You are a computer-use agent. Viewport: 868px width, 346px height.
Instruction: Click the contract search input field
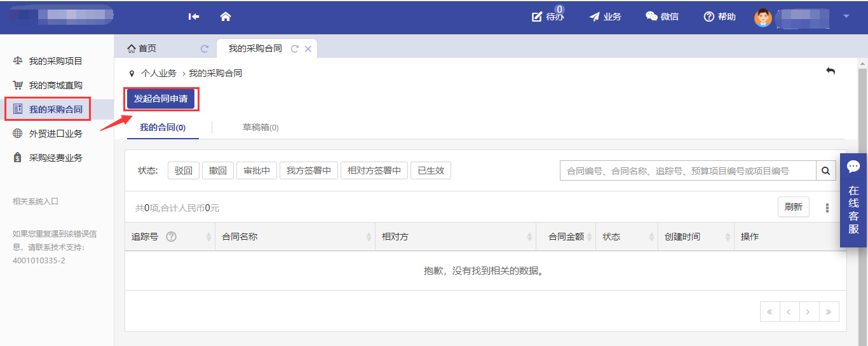click(x=688, y=170)
